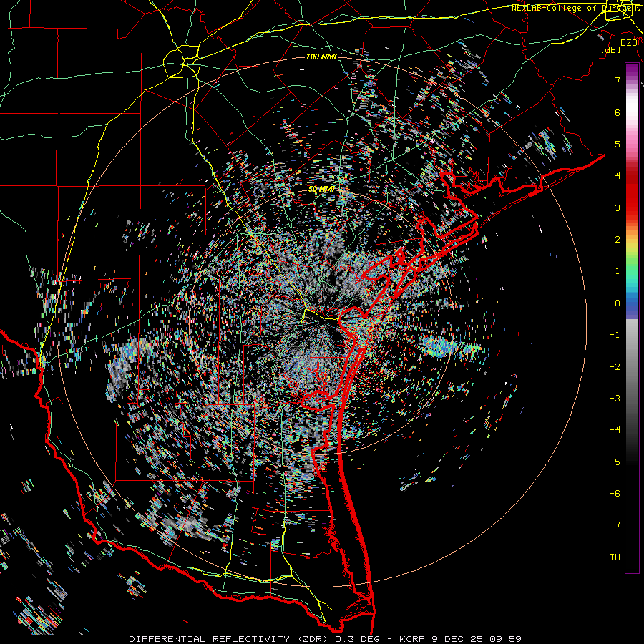The width and height of the screenshot is (644, 644).
Task: Click "0.3 DEG" elevation angle in caption
Action: coord(357,639)
